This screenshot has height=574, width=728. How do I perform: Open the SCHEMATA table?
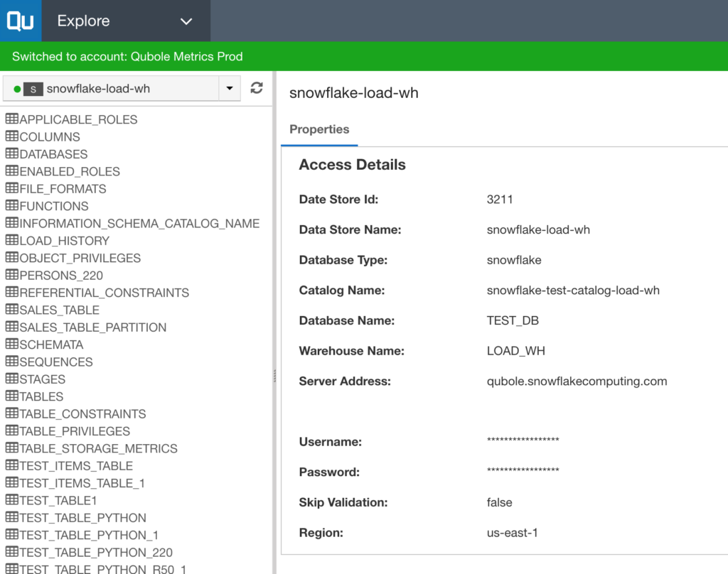tap(51, 345)
